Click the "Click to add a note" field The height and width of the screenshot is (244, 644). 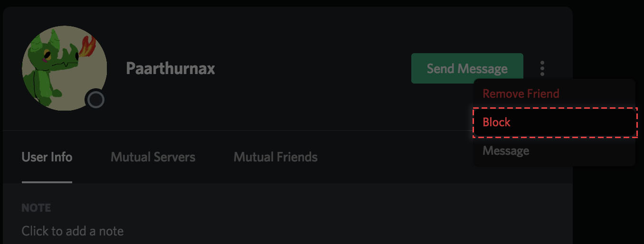[73, 231]
